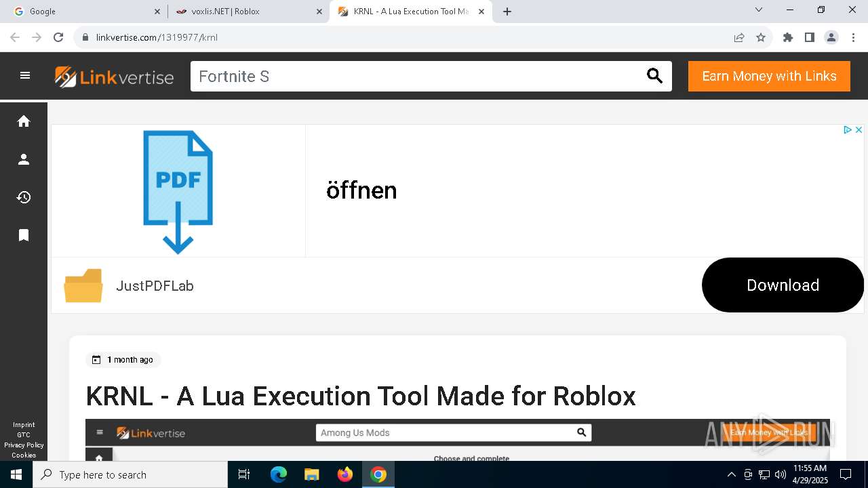Share this page icon in address bar
868x488 pixels.
tap(739, 37)
